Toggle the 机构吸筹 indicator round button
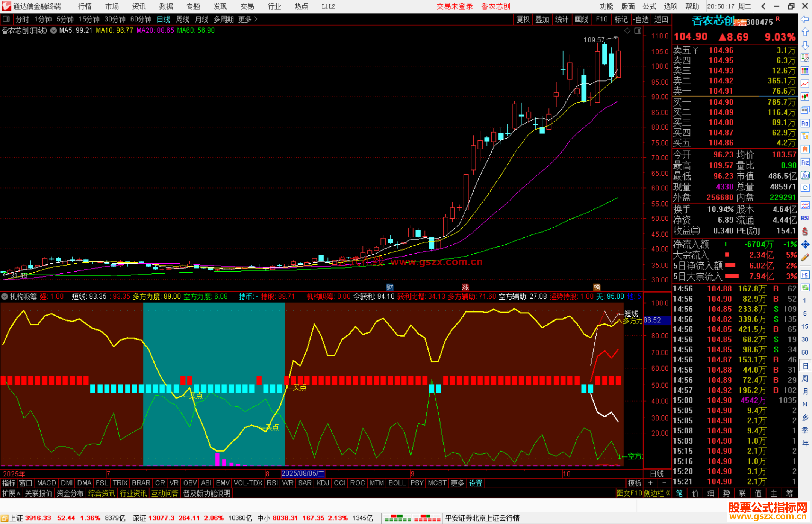This screenshot has height=524, width=812. [5, 296]
